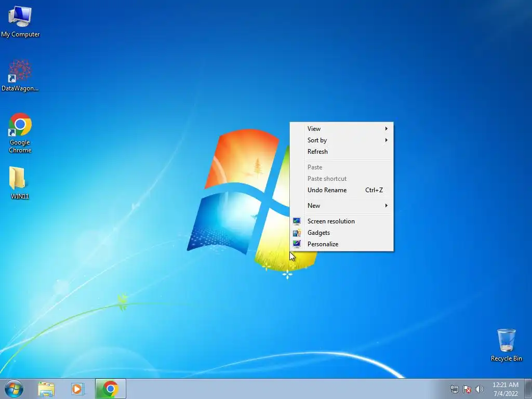This screenshot has width=532, height=399.
Task: Launch Windows Media Player from taskbar
Action: pyautogui.click(x=77, y=389)
